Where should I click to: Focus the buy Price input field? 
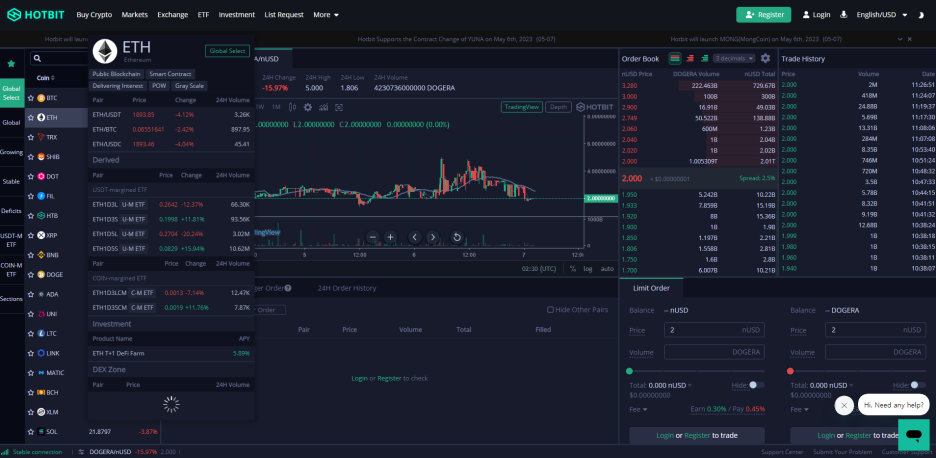point(714,330)
